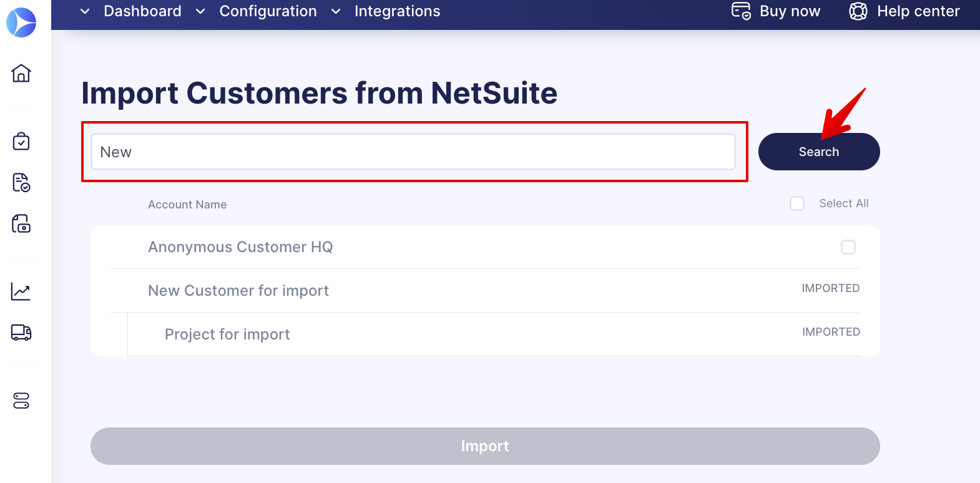This screenshot has height=483, width=980.
Task: Click the Help center lifebuoy icon
Action: 858,11
